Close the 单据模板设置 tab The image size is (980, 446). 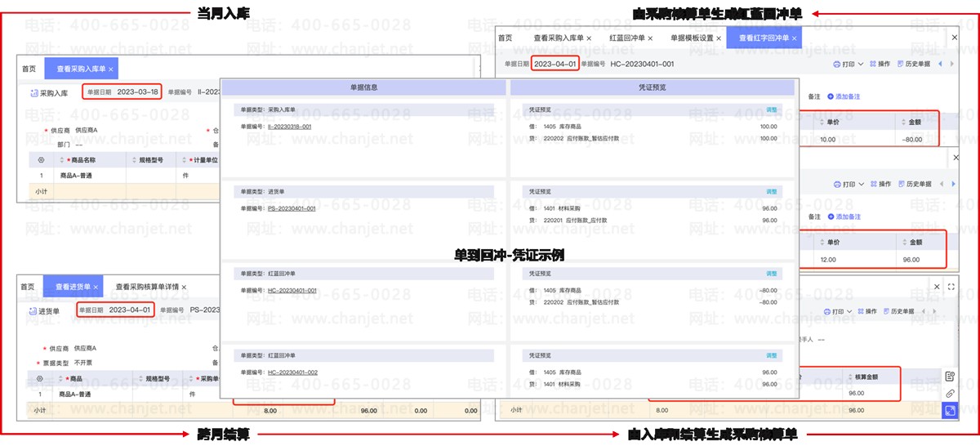pos(719,38)
